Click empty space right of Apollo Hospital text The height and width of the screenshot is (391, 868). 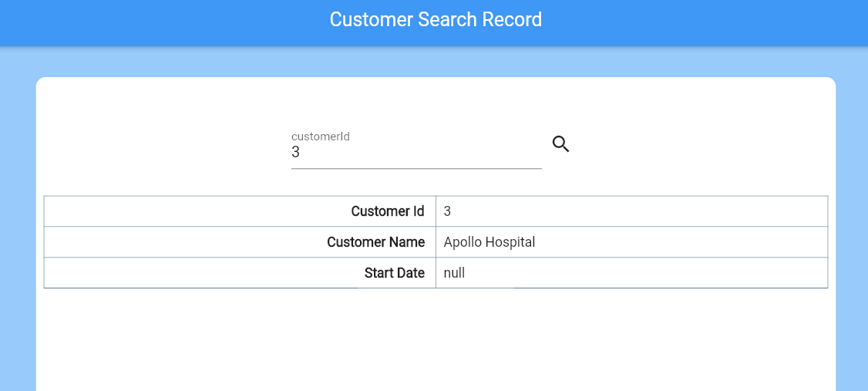(x=678, y=242)
